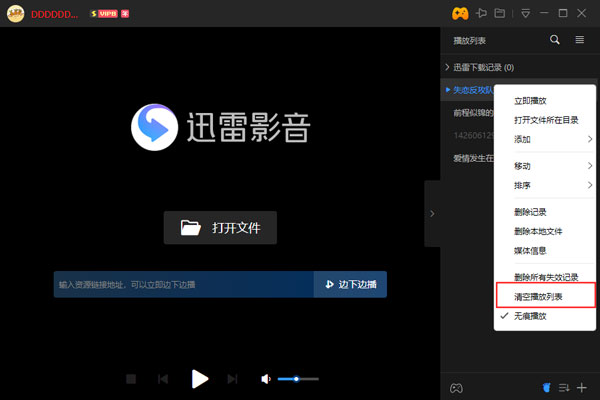
Task: Click the gamepad icon at playlist bottom
Action: [456, 388]
